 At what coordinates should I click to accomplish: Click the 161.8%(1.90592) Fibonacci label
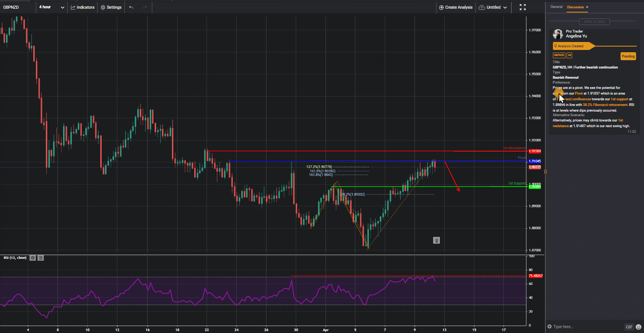322,171
